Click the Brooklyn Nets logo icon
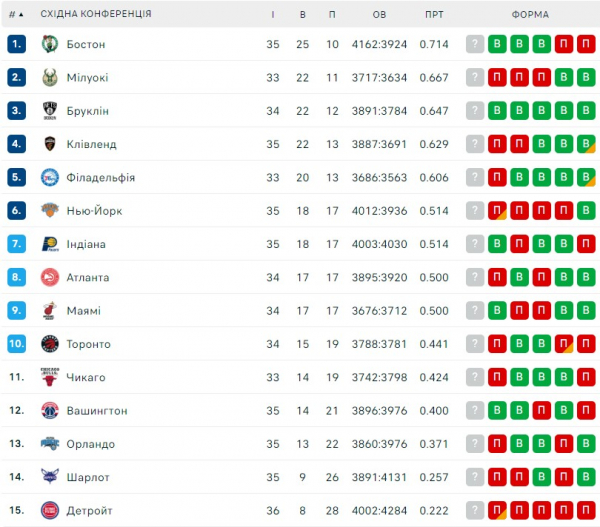This screenshot has width=600, height=527. point(50,110)
